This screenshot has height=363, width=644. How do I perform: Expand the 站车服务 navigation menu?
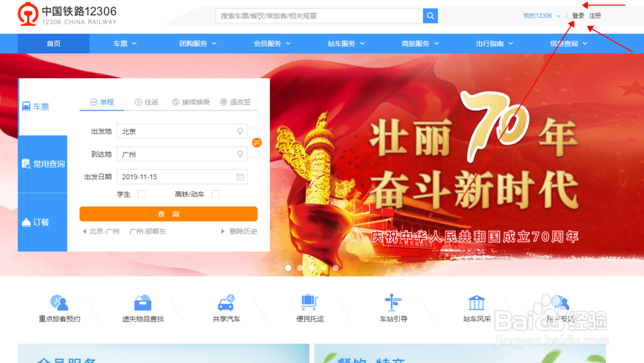pyautogui.click(x=346, y=44)
